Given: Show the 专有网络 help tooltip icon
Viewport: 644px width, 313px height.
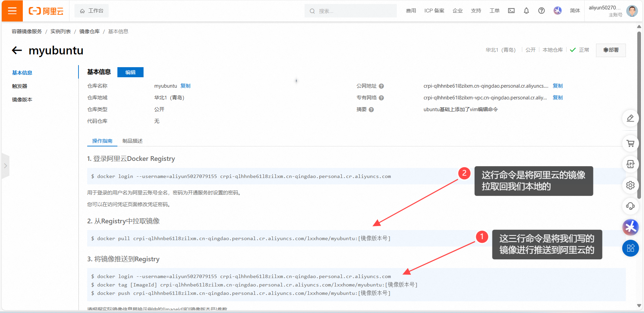Looking at the screenshot, I should tap(381, 98).
